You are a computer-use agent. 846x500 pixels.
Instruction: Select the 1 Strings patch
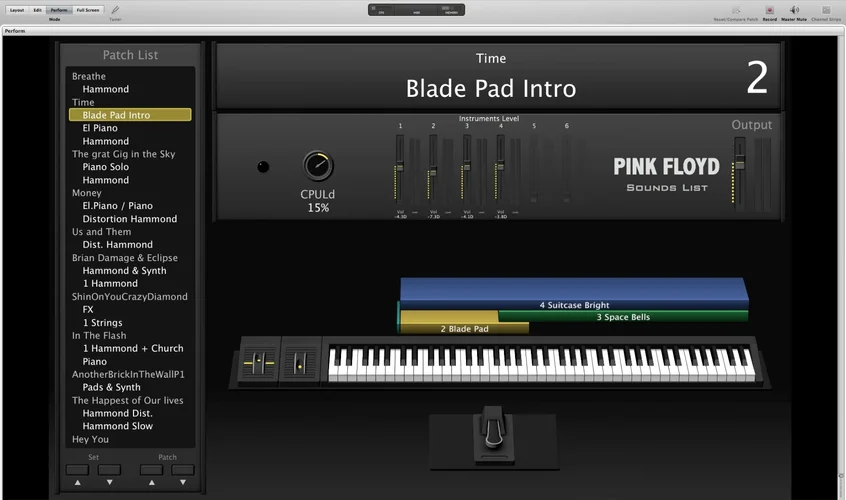(x=103, y=323)
